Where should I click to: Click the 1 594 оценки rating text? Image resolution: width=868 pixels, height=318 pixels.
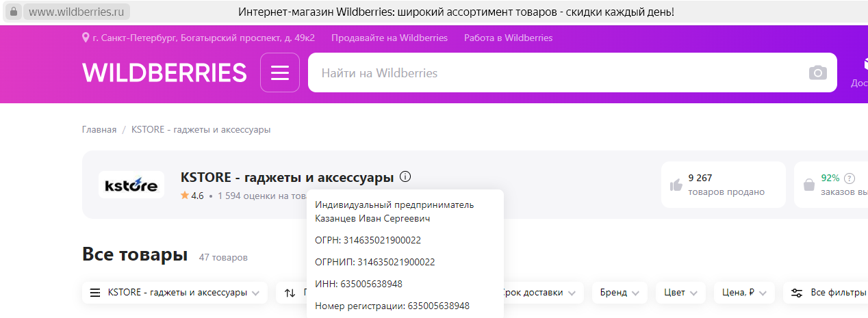(x=261, y=196)
